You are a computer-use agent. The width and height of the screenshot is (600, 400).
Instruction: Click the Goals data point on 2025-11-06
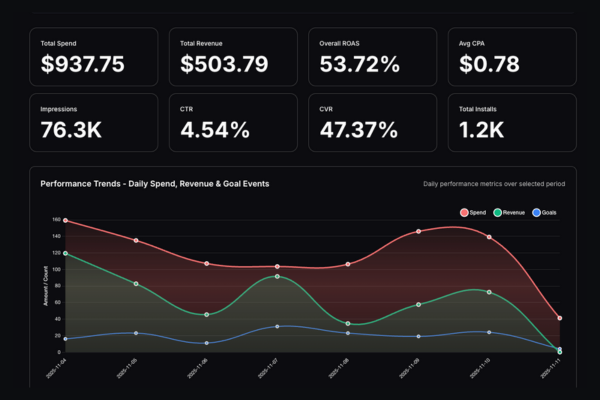click(206, 343)
